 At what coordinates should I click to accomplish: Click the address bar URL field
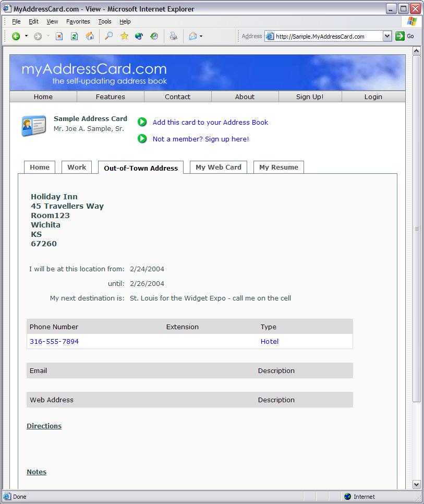click(328, 37)
